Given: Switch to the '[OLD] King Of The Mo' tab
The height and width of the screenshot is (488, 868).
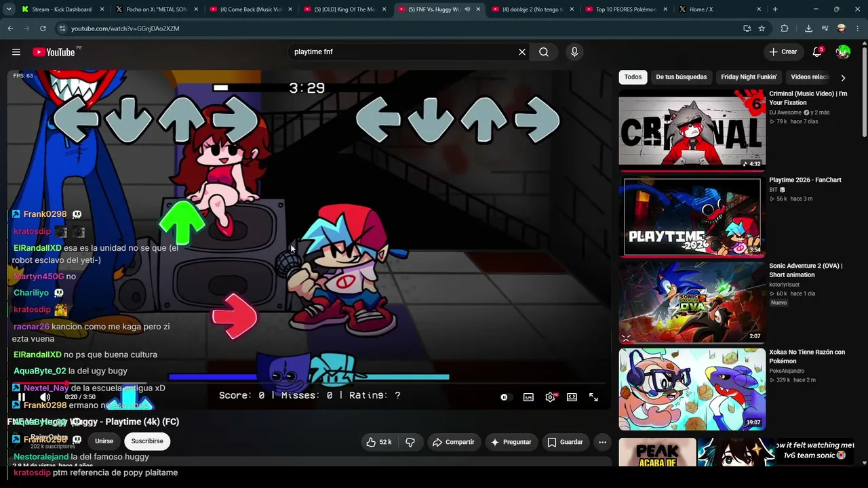Looking at the screenshot, I should tap(344, 9).
